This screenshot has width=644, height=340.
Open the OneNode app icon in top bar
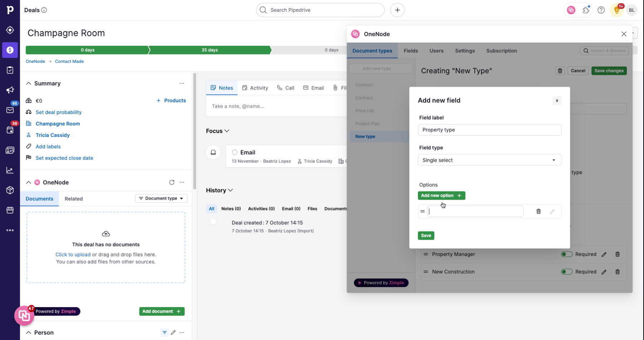point(571,10)
